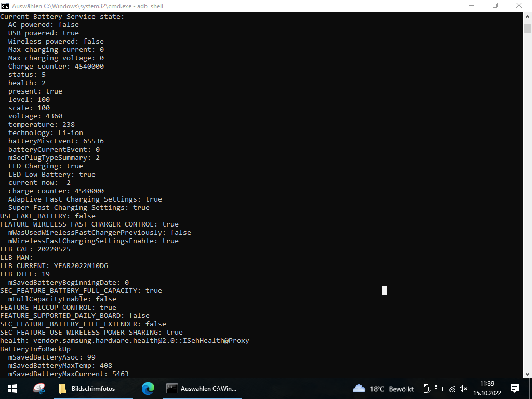Click the vertical scrollbar thumb
This screenshot has height=399, width=532.
pyautogui.click(x=527, y=28)
